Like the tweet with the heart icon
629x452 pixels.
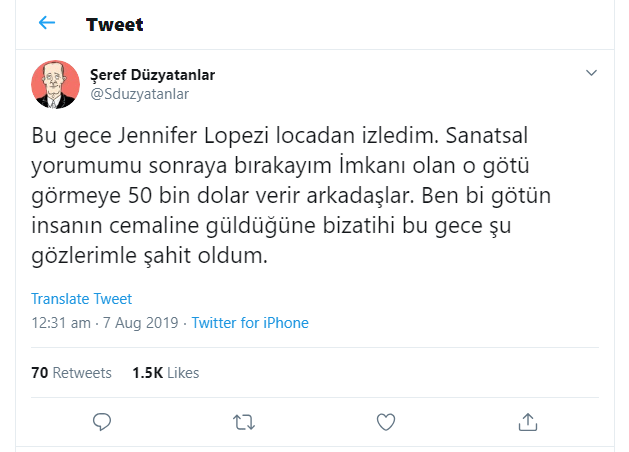pyautogui.click(x=385, y=421)
